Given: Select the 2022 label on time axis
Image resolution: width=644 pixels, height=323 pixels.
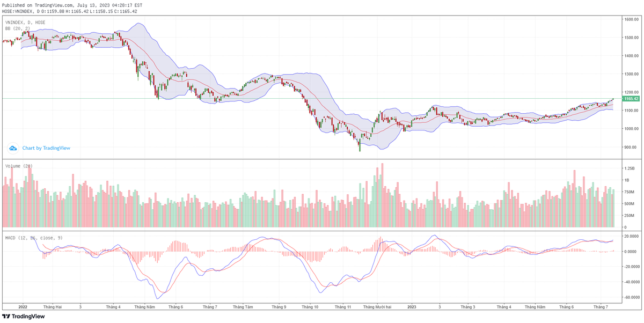Looking at the screenshot, I should coord(23,307).
